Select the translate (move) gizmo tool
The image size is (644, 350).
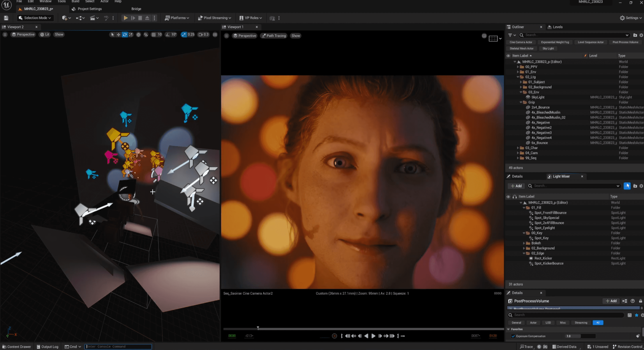click(118, 35)
